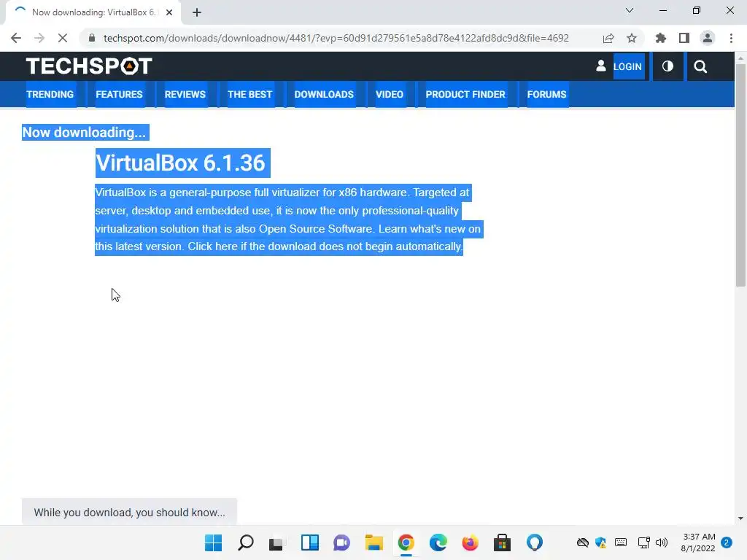Image resolution: width=747 pixels, height=560 pixels.
Task: Open the DOWNLOADS menu item
Action: tap(324, 94)
